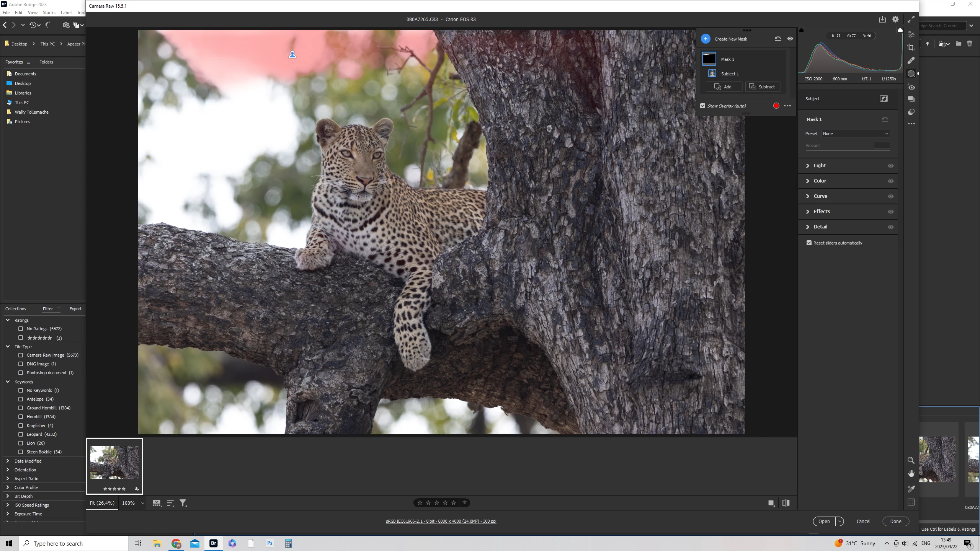Switch to the Folders tab
This screenshot has height=551, width=980.
tap(46, 62)
